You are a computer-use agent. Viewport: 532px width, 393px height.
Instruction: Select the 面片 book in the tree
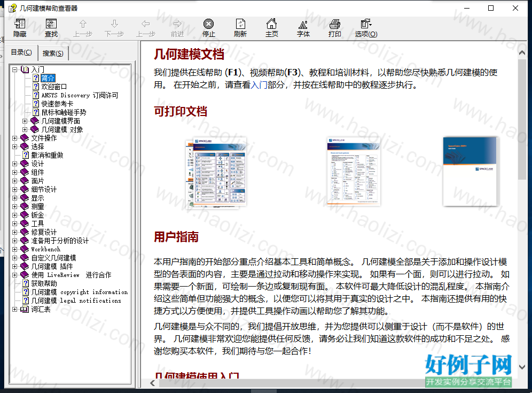pyautogui.click(x=37, y=181)
